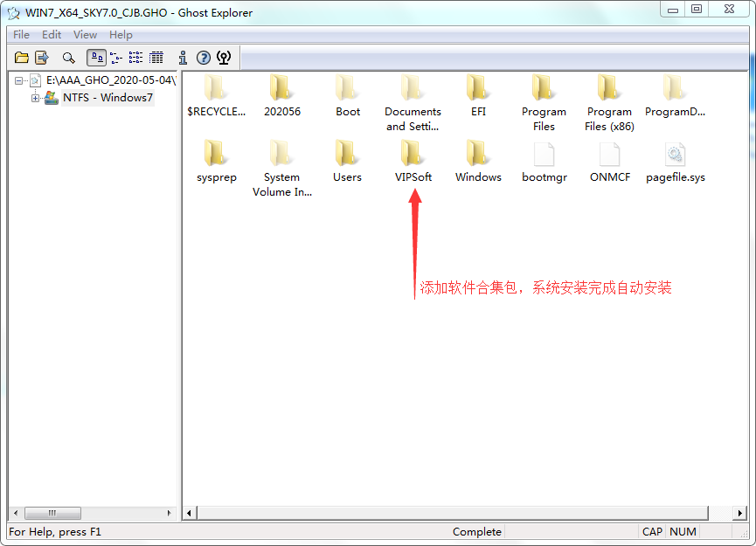The image size is (756, 546).
Task: Click the Properties info toolbar icon
Action: click(x=183, y=58)
